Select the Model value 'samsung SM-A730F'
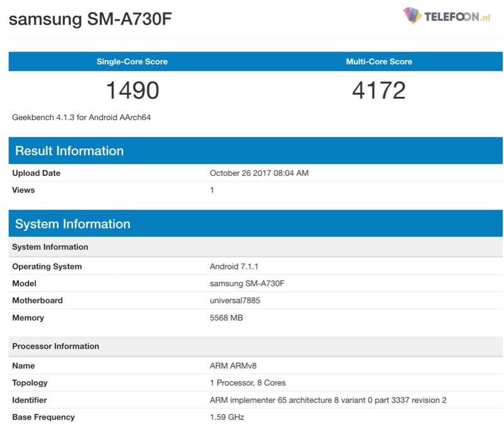Image resolution: width=504 pixels, height=434 pixels. coord(247,284)
